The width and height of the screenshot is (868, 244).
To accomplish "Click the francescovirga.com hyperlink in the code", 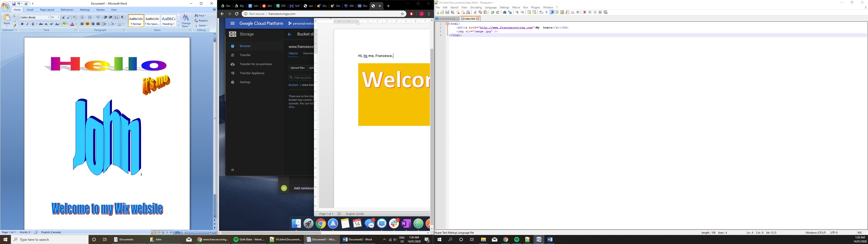I will pos(506,28).
